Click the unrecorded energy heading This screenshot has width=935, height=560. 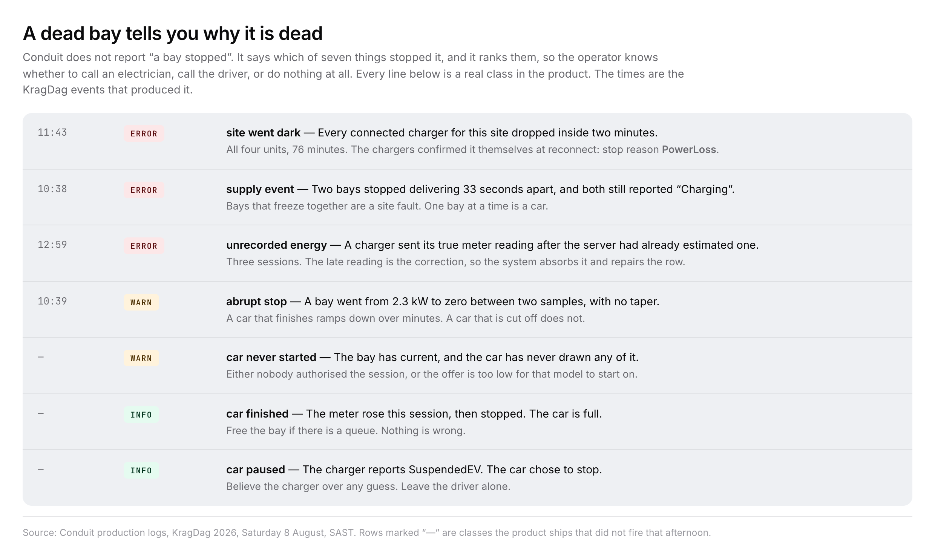point(276,245)
